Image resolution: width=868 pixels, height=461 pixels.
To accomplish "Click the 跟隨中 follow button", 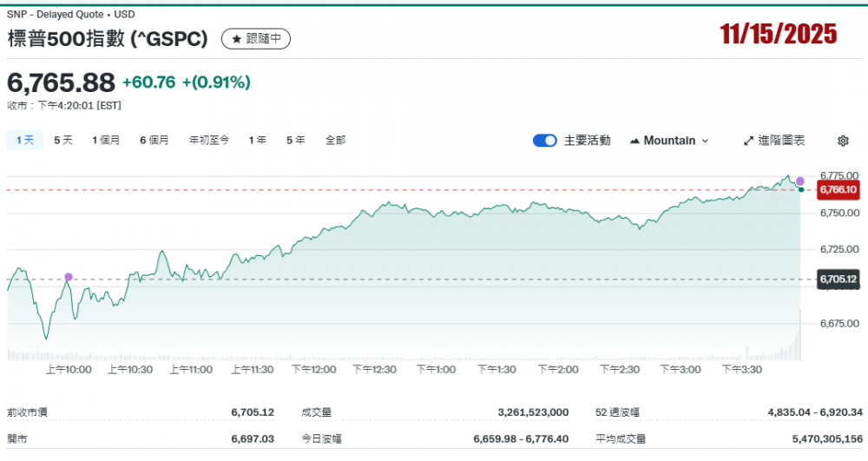I will 257,39.
